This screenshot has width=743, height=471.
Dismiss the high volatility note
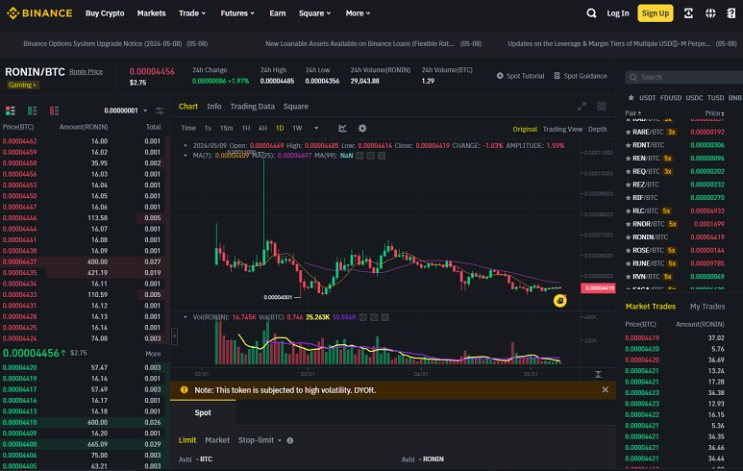(x=605, y=389)
